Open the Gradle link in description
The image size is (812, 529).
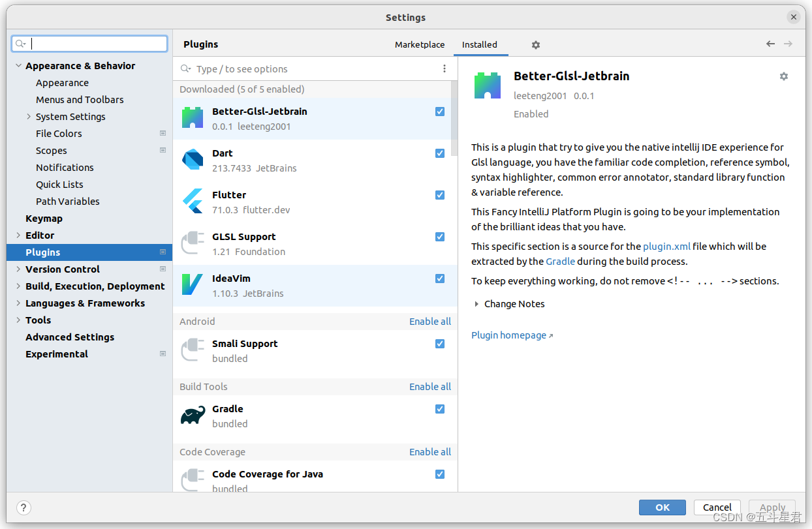(x=561, y=262)
